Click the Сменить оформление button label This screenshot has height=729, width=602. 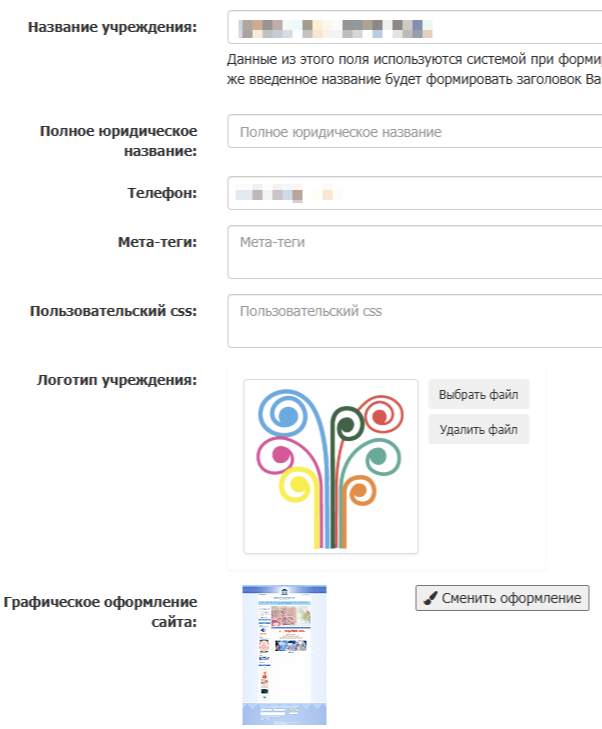pos(511,598)
